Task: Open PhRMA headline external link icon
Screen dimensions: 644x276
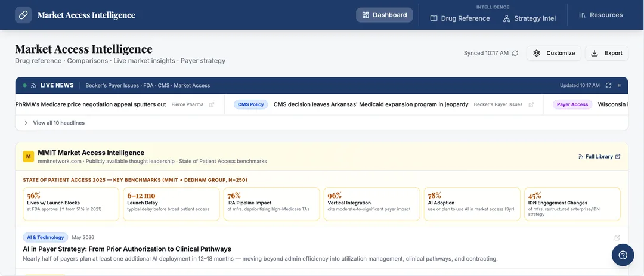Action: click(212, 104)
